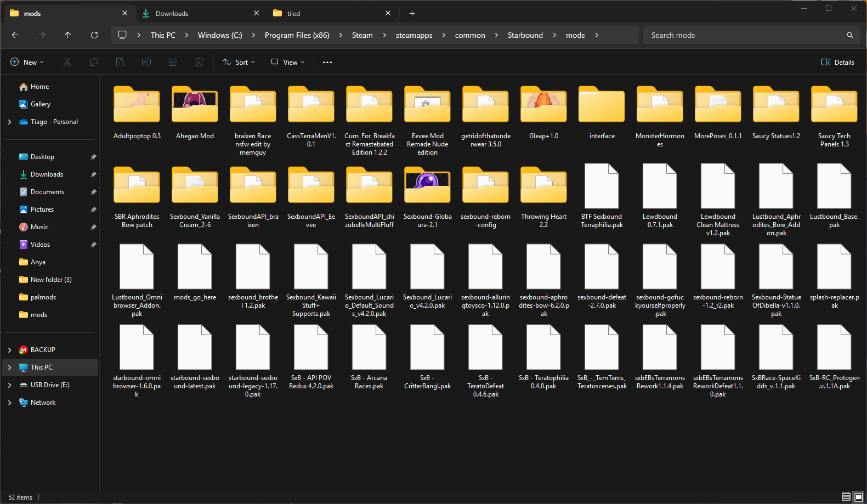Open Pictures in quick access

(42, 209)
